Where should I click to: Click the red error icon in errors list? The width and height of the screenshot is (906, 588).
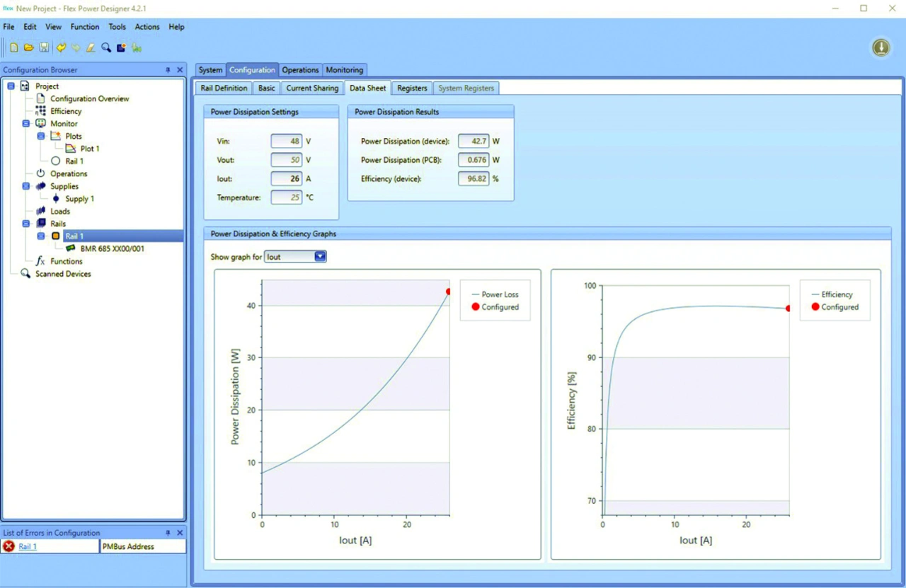[9, 546]
